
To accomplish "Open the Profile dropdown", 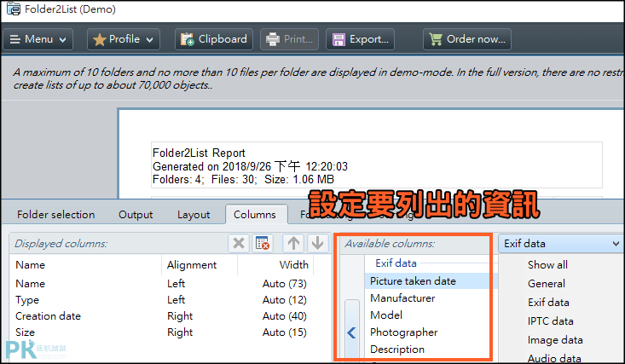I will pyautogui.click(x=123, y=39).
